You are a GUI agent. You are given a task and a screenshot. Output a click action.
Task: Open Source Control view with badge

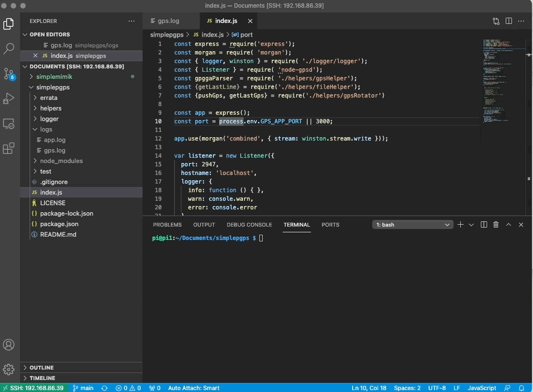point(9,74)
